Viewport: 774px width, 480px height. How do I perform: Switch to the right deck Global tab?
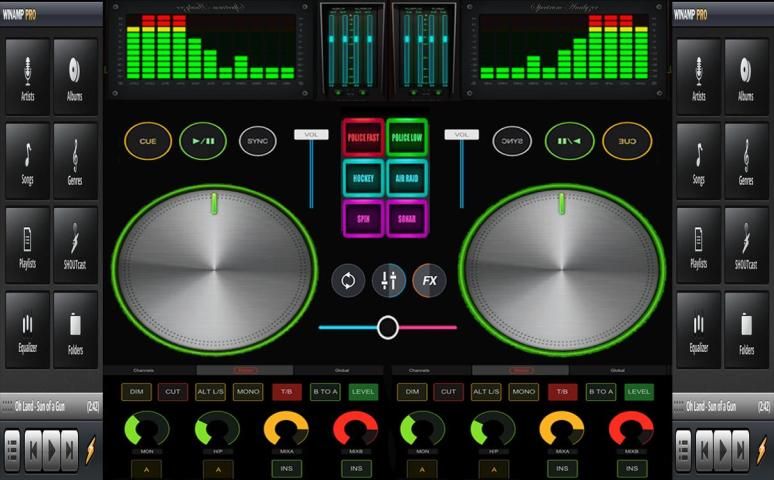point(617,370)
